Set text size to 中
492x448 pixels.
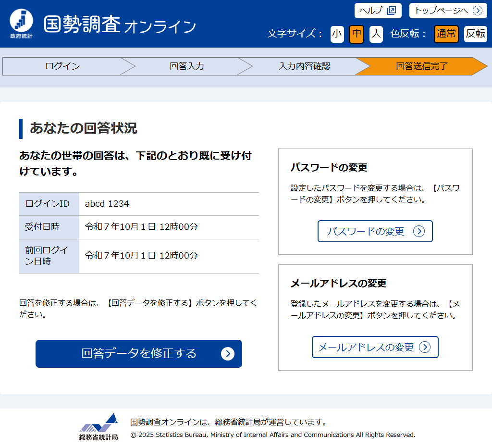357,34
